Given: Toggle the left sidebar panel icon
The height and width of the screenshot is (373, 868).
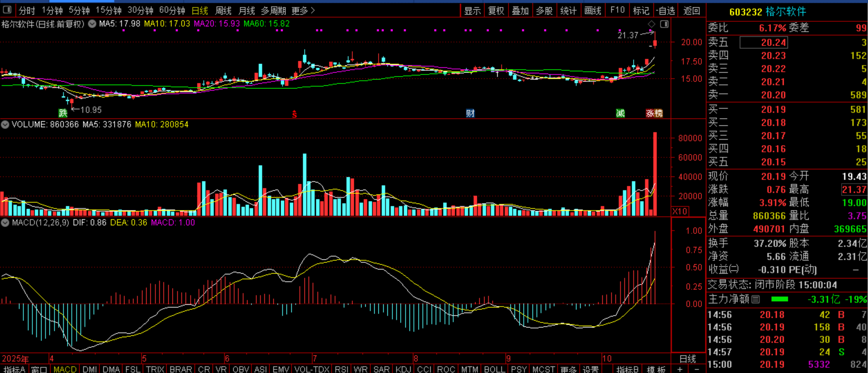Looking at the screenshot, I should [7, 10].
